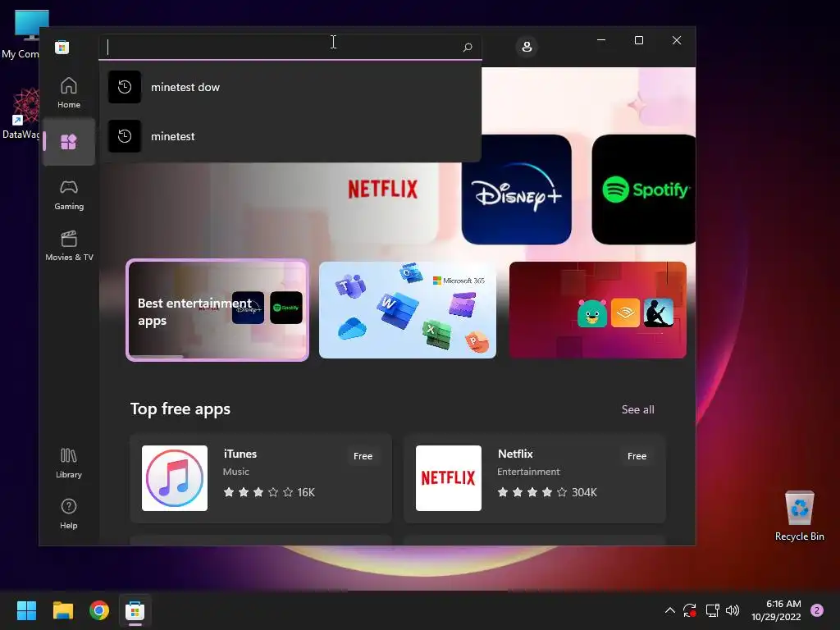Open the iTunes app listing

(x=261, y=478)
